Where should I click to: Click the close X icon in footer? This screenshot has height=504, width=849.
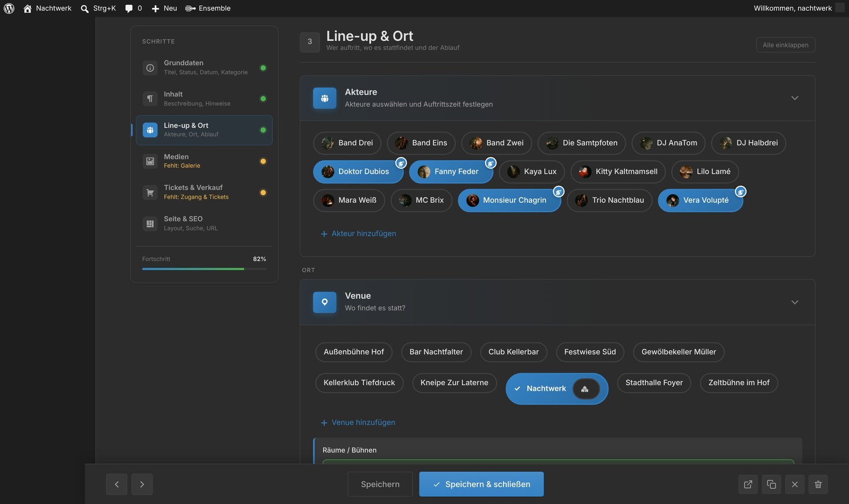click(x=795, y=484)
